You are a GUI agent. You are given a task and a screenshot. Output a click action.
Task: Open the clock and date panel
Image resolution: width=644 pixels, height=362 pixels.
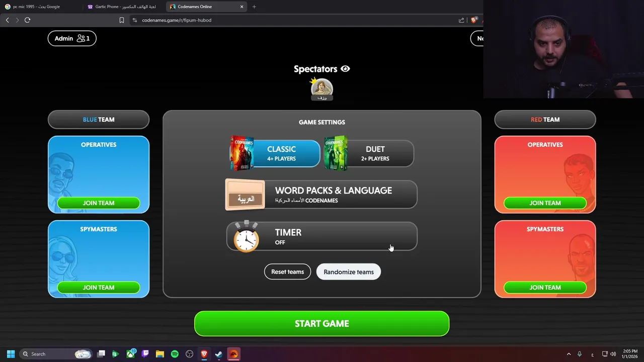click(630, 354)
